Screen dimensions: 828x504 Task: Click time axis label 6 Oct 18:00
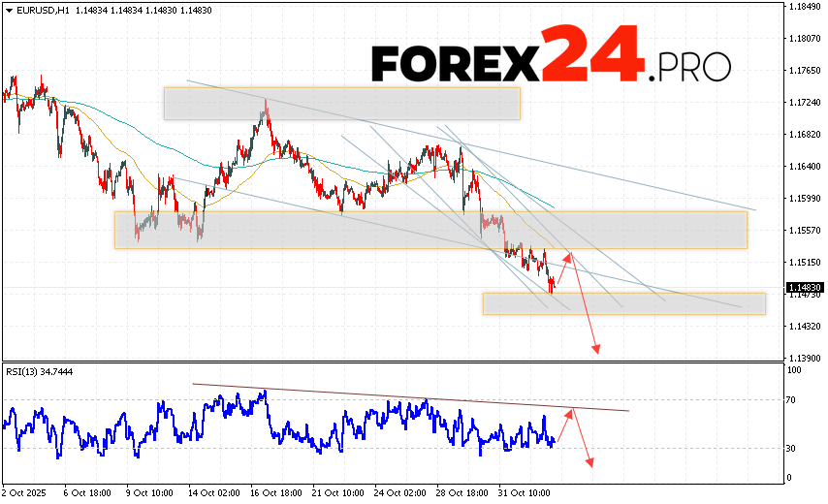point(87,493)
